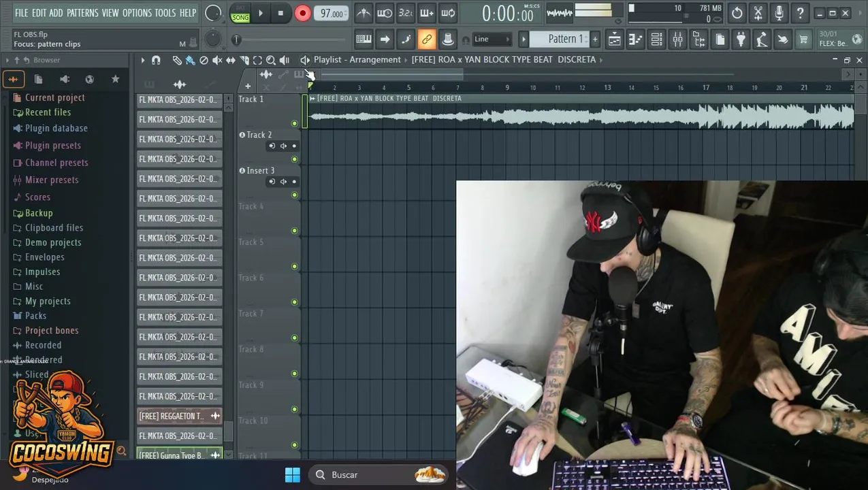Click the song position slider
The width and height of the screenshot is (868, 490).
pyautogui.click(x=290, y=39)
